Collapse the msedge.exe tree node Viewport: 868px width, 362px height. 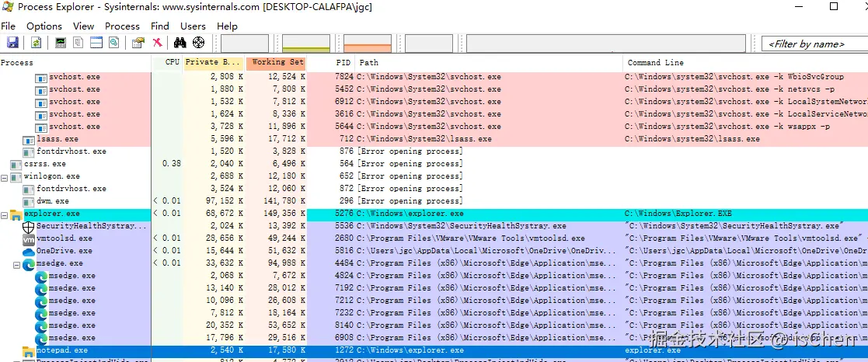pyautogui.click(x=16, y=265)
